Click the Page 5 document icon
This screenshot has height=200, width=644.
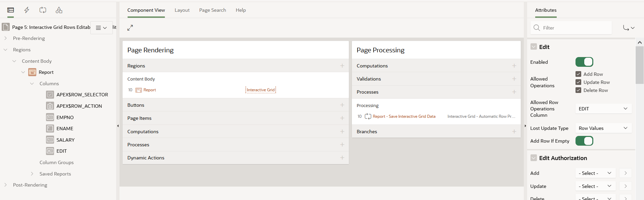[x=6, y=27]
